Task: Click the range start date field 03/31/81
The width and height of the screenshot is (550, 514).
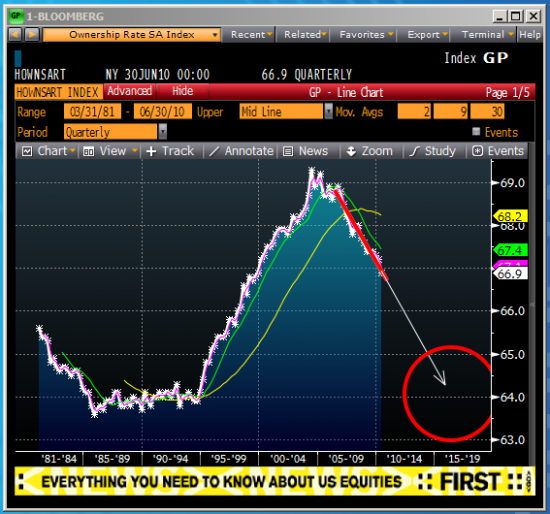Action: click(x=93, y=112)
